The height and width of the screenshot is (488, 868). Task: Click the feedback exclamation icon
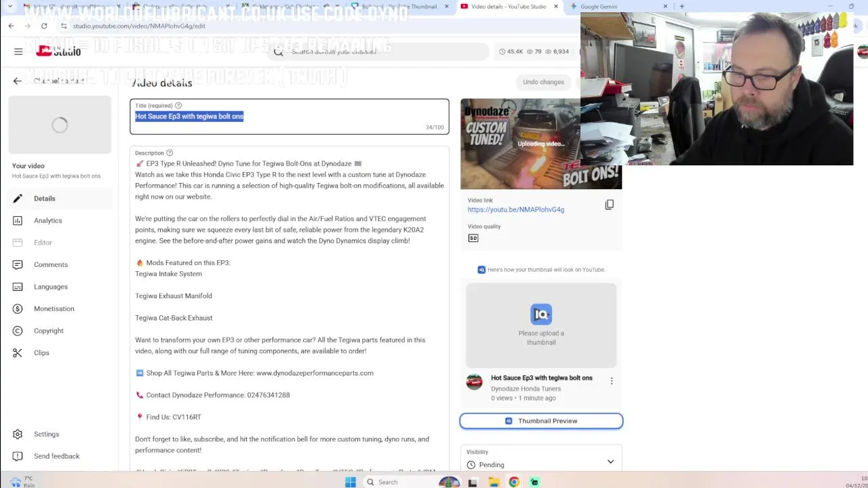click(x=18, y=456)
